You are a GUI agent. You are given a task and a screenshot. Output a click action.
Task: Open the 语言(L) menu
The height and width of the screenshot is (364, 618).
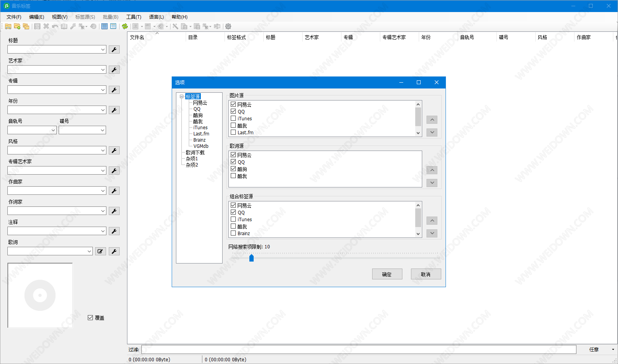point(157,17)
